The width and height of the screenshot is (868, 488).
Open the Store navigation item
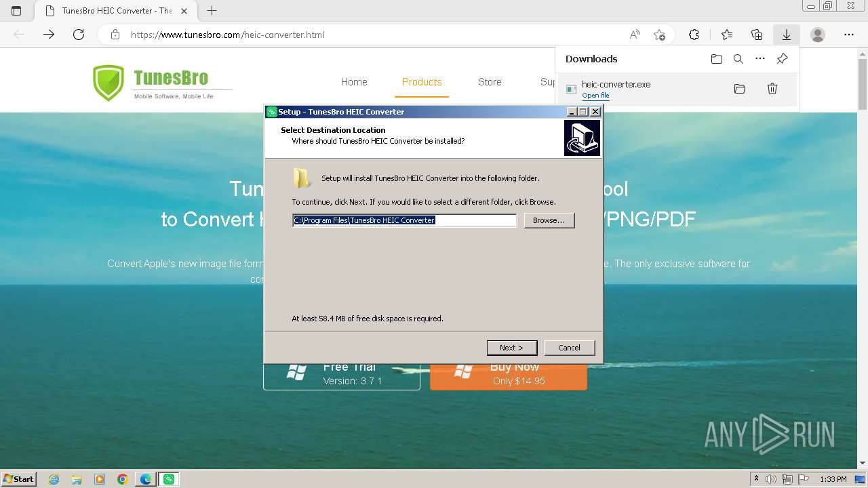click(x=490, y=82)
